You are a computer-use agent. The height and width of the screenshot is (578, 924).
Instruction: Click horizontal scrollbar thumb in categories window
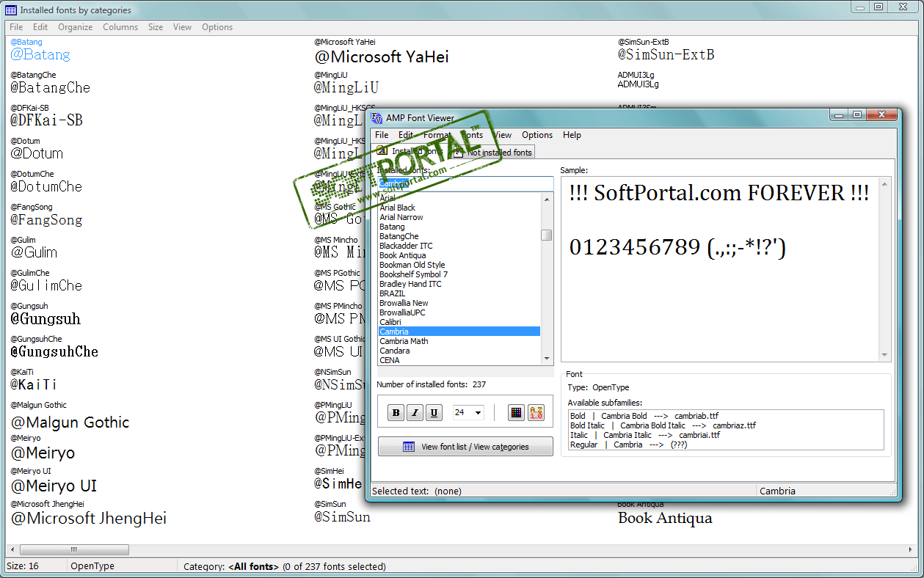tap(74, 549)
